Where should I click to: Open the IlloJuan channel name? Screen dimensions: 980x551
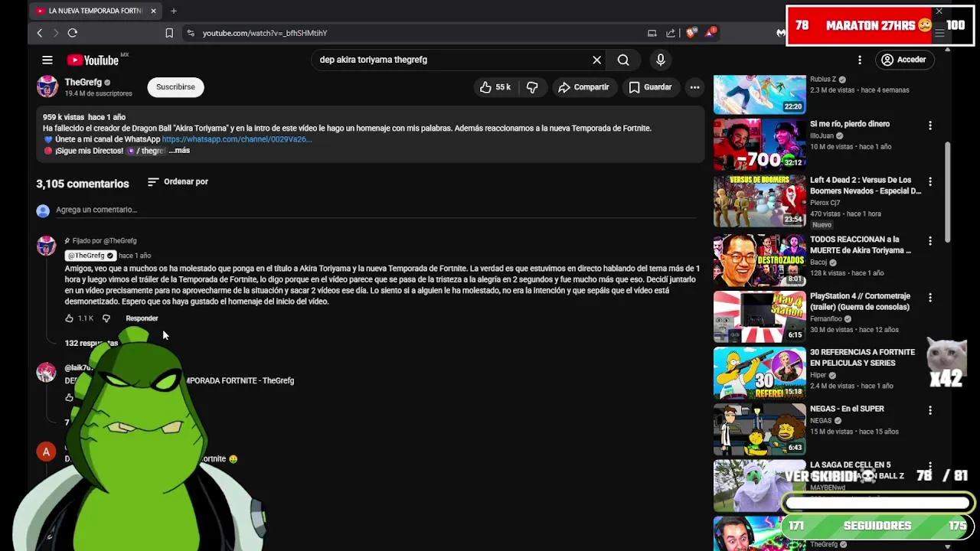point(823,135)
